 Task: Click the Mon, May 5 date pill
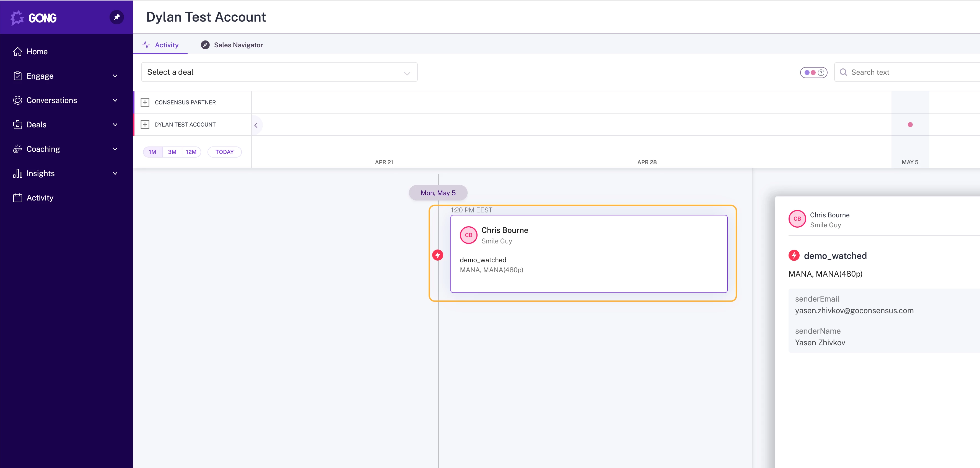[438, 193]
